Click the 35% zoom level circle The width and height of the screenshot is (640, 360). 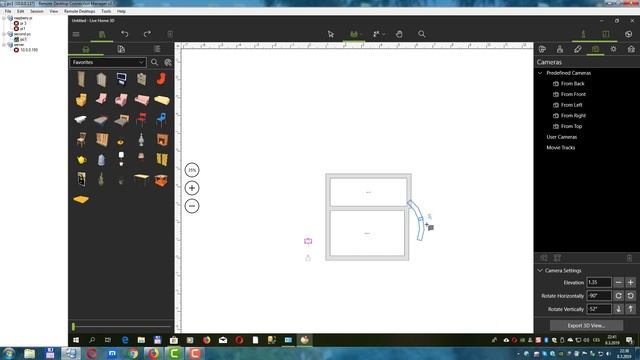pos(192,170)
